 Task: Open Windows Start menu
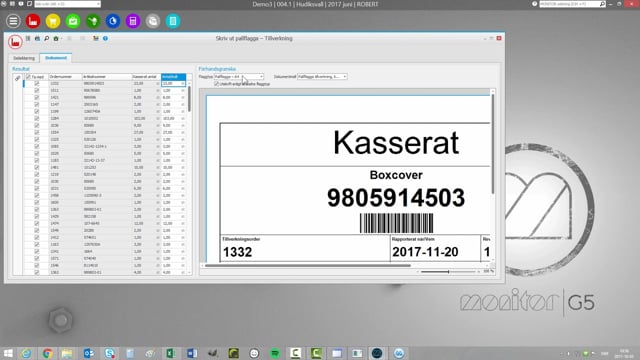pyautogui.click(x=8, y=353)
